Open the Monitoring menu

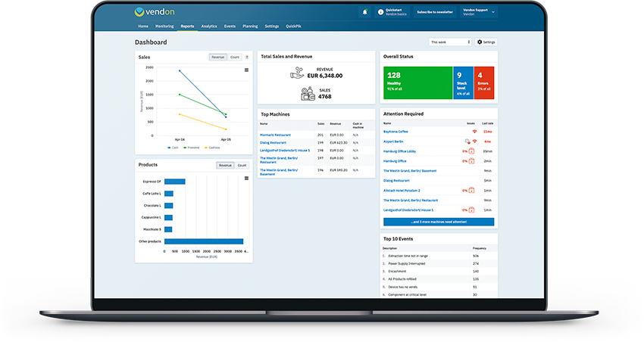[x=164, y=26]
